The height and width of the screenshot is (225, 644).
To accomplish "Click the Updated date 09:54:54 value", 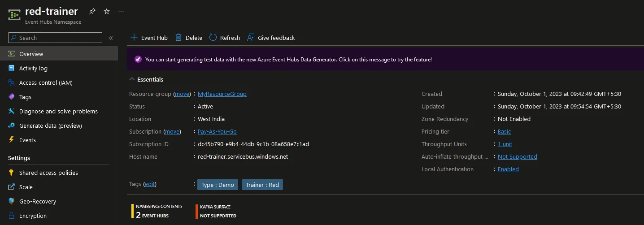I will pos(559,106).
